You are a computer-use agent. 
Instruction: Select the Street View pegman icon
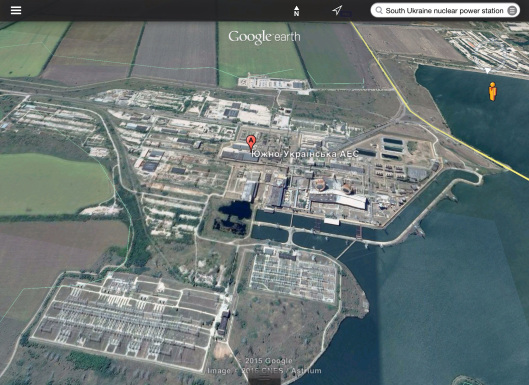493,91
